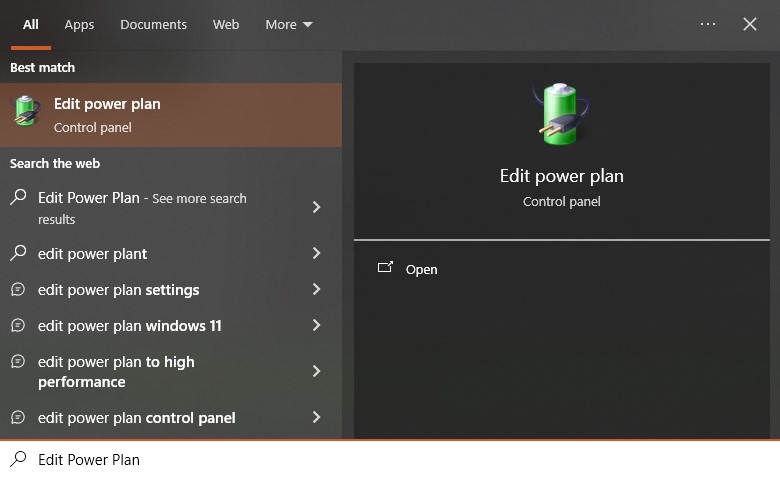
Task: Select 'edit power plan settings' suggestion
Action: pos(171,289)
